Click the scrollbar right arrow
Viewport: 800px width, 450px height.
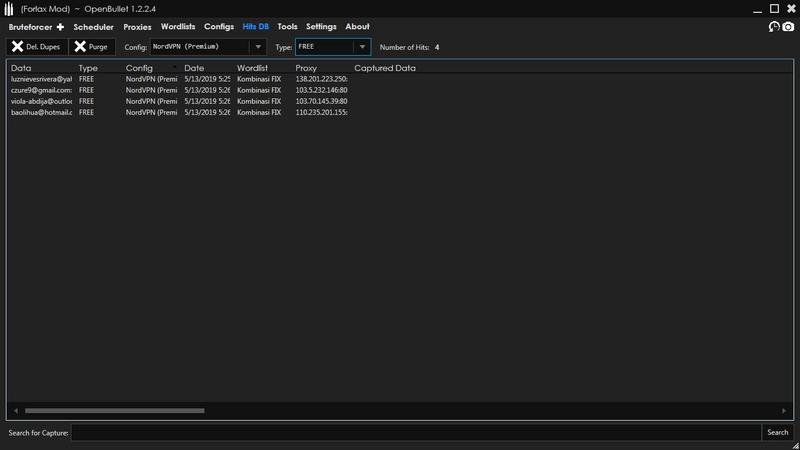784,411
